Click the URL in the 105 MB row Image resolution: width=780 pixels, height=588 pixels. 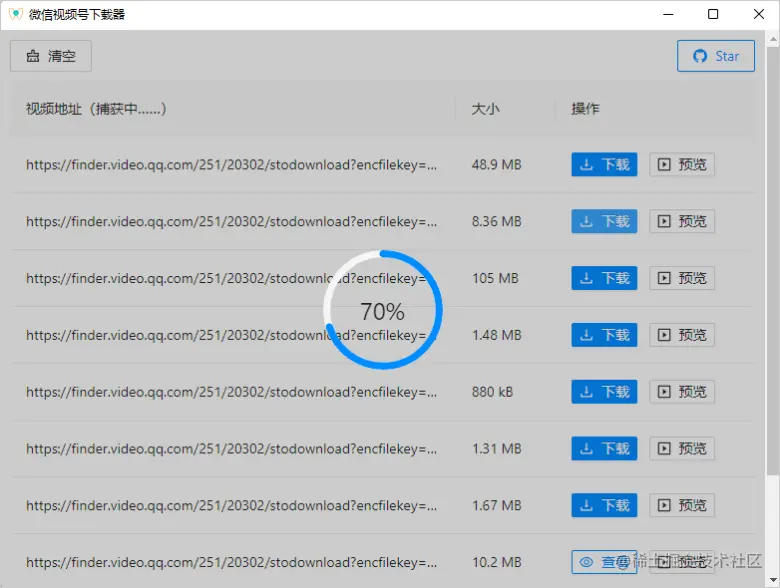point(231,278)
